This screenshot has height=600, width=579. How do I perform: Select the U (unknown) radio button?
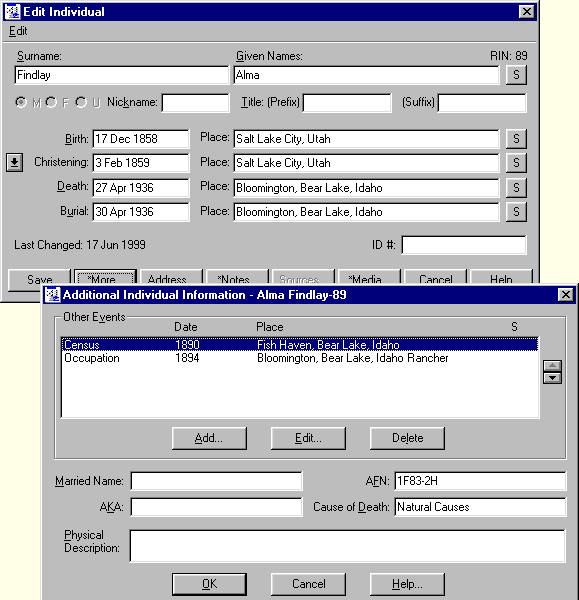coord(81,102)
